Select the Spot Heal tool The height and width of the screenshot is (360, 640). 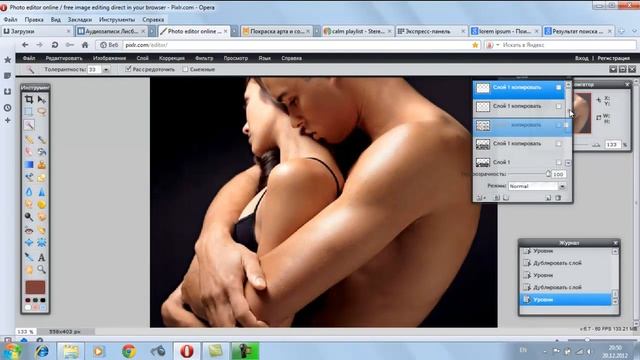42,230
